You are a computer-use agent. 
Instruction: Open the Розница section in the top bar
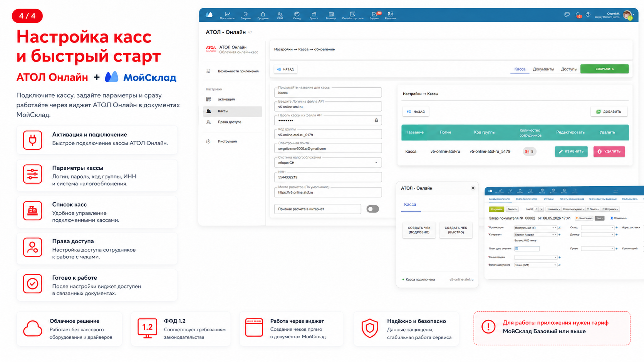331,15
